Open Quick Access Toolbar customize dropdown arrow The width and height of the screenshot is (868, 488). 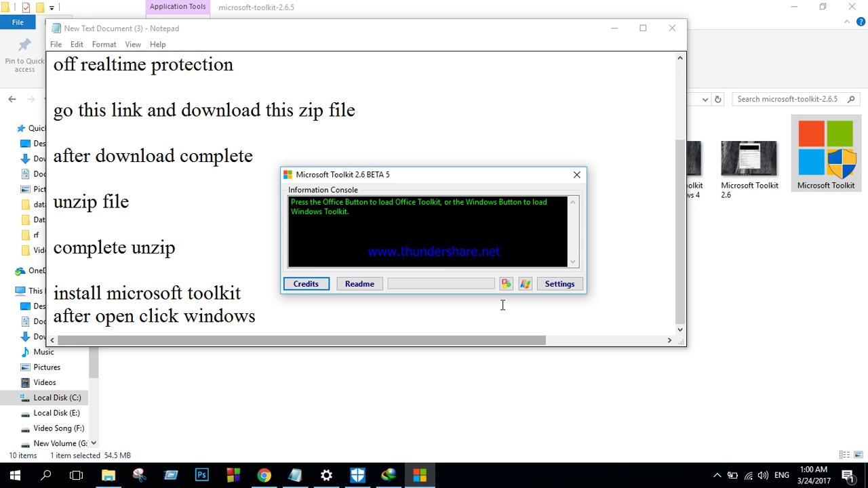click(x=51, y=7)
